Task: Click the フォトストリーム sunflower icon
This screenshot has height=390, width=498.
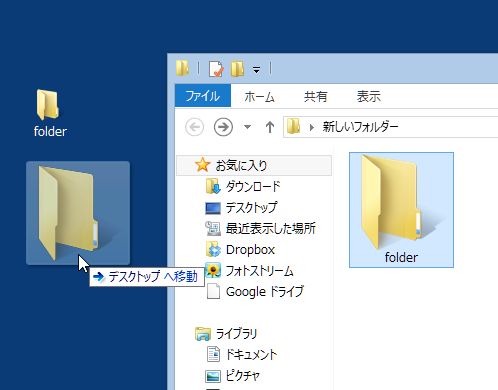Action: (x=213, y=270)
